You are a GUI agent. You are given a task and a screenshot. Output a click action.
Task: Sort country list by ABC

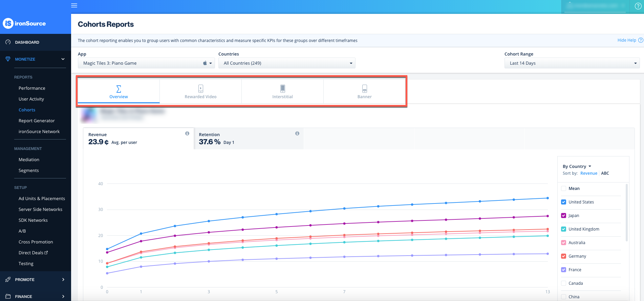[x=605, y=173]
